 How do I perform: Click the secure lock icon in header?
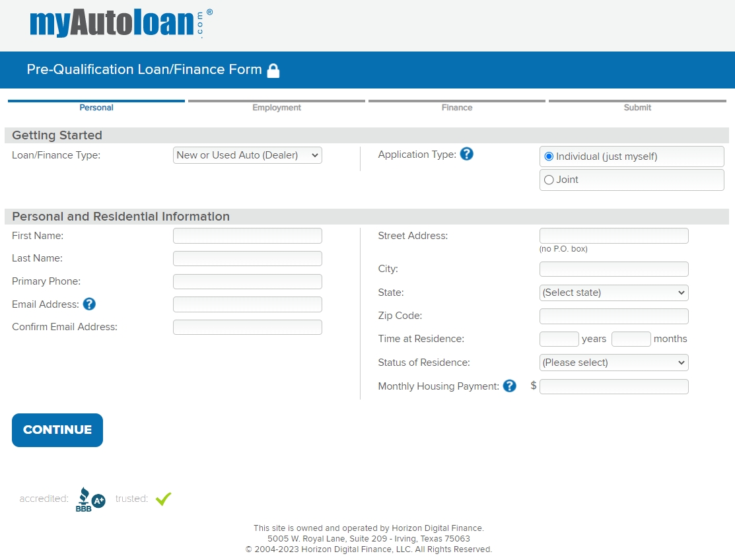(273, 71)
